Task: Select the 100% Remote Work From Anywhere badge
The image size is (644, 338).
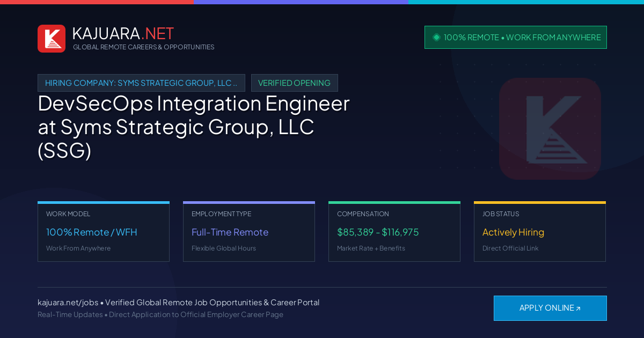Action: [516, 37]
